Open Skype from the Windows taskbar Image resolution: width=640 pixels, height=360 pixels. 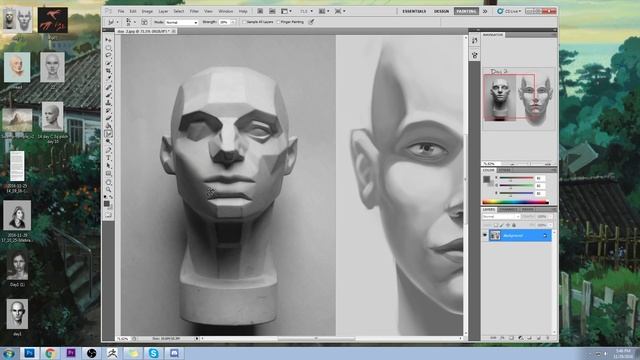click(x=153, y=353)
